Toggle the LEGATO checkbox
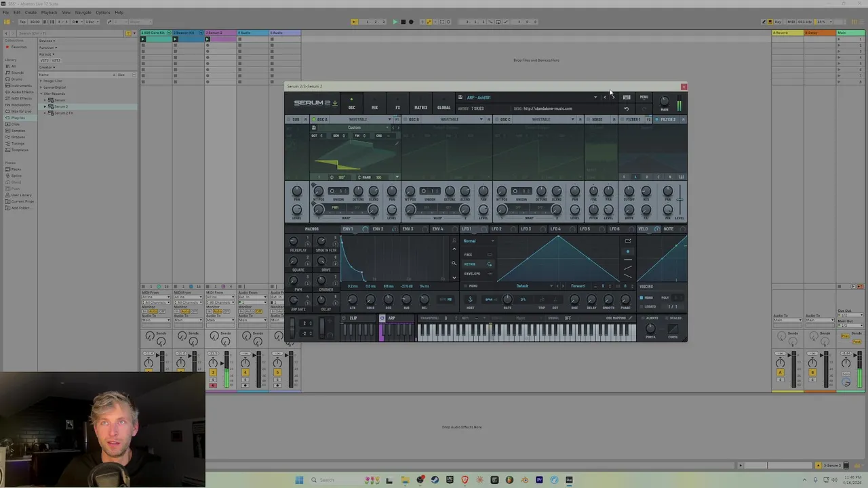The width and height of the screenshot is (868, 488). [x=642, y=306]
